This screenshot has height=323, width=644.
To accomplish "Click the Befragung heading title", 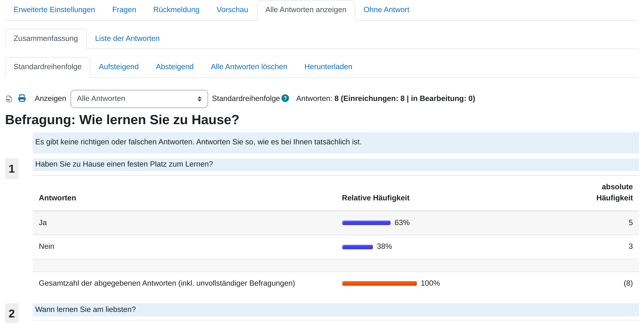I will click(x=122, y=120).
